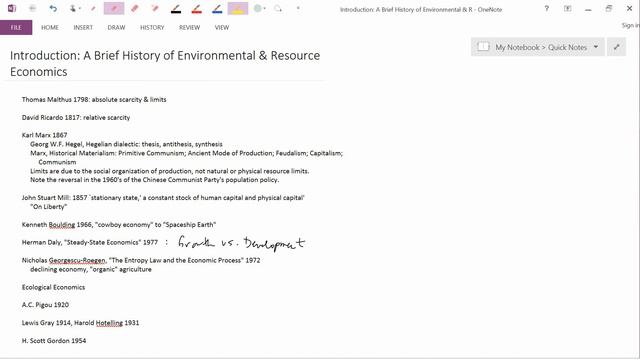
Task: Open Help with the question mark
Action: pyautogui.click(x=547, y=9)
